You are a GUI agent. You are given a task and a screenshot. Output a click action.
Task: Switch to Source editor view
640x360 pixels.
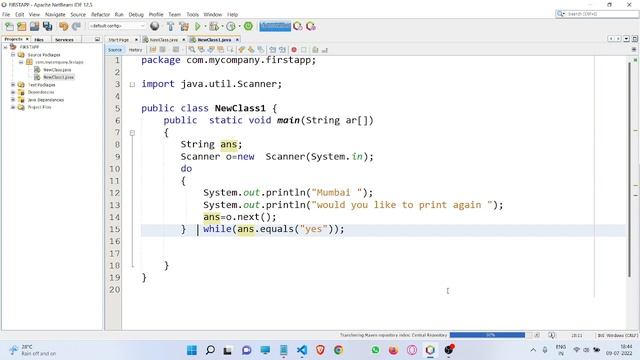click(115, 50)
